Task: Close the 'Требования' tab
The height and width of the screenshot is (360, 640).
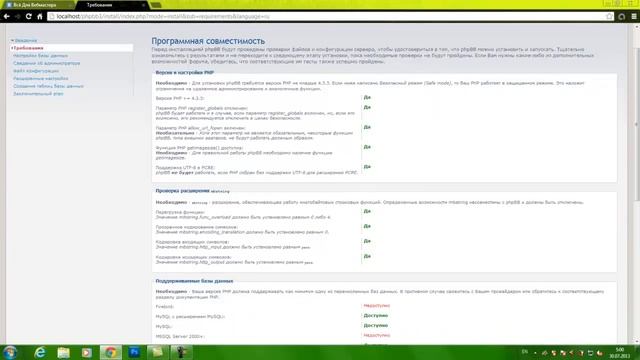Action: click(143, 5)
